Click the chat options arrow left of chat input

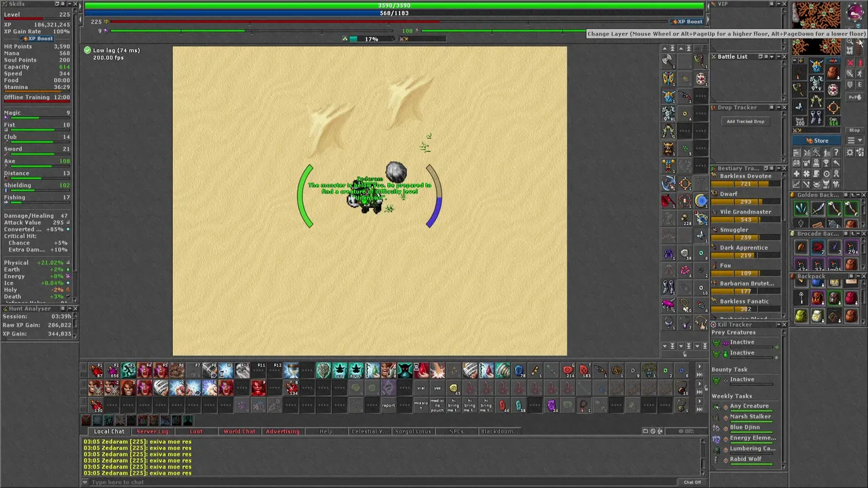[x=85, y=482]
